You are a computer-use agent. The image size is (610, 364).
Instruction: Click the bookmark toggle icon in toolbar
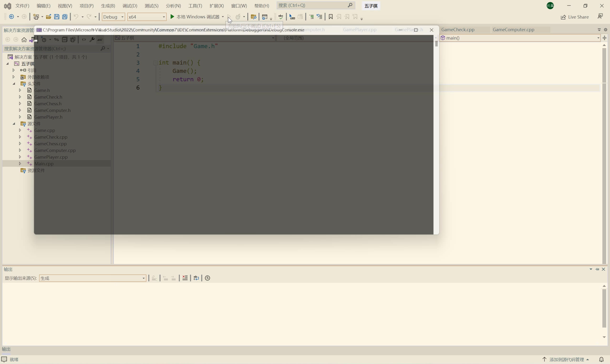[x=331, y=17]
